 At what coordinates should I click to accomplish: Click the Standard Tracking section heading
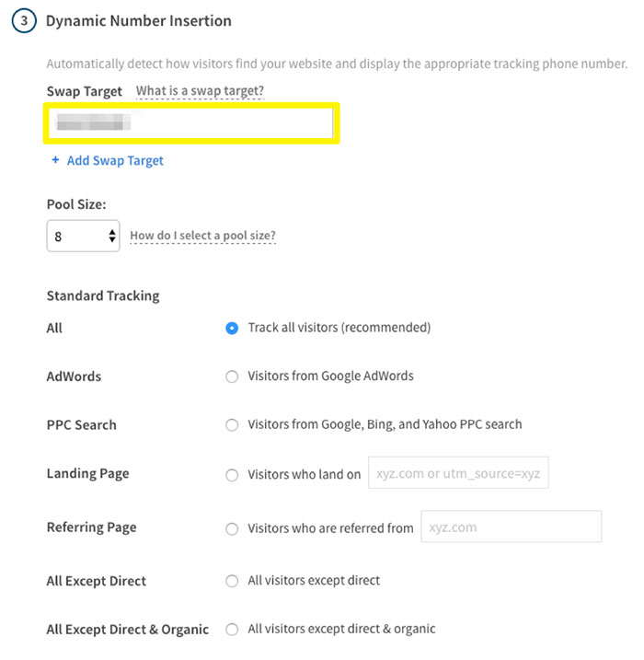(103, 295)
